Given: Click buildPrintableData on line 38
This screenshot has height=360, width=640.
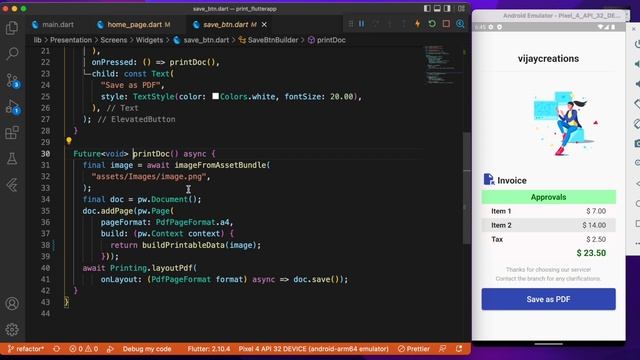Looking at the screenshot, I should click(x=183, y=245).
